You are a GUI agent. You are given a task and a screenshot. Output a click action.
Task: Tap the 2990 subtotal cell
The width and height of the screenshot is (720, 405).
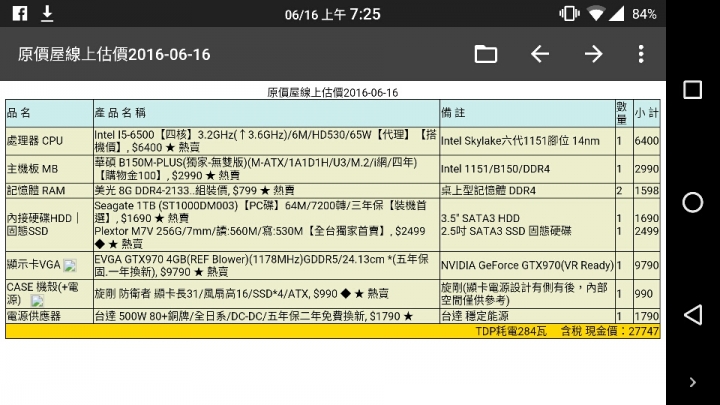647,169
